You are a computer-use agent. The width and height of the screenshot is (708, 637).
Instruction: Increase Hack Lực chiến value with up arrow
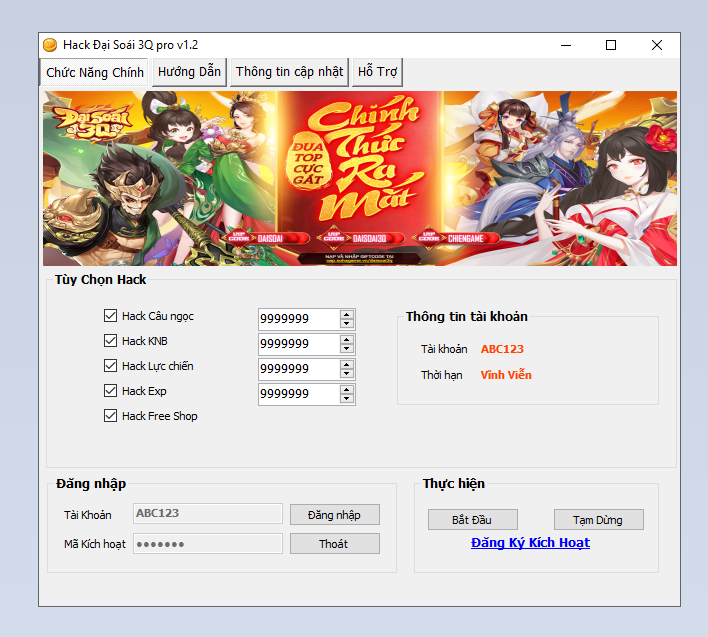click(x=347, y=364)
